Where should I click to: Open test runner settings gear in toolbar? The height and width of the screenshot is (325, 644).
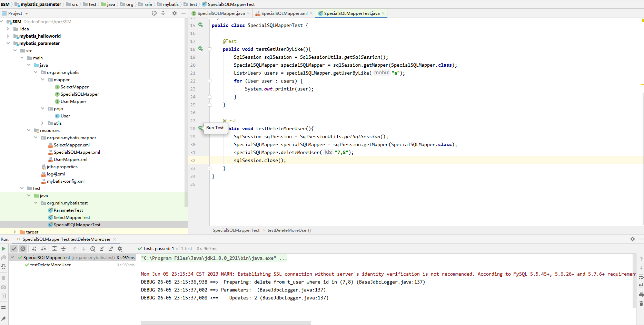120,249
